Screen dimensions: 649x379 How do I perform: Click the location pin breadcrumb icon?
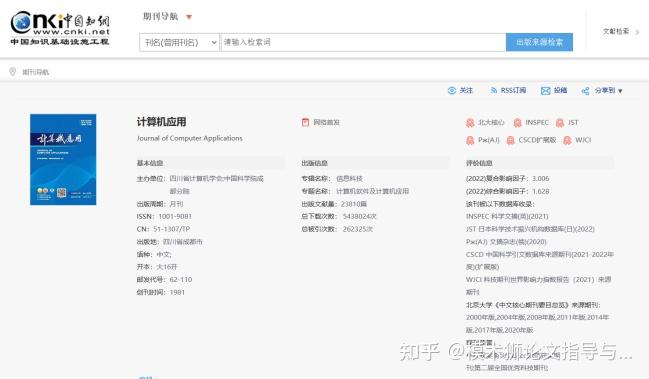13,72
